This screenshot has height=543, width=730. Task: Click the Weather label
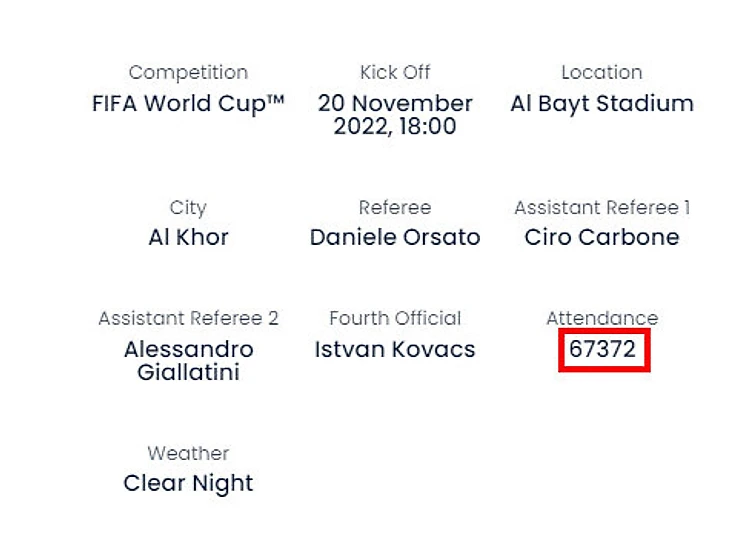coord(188,453)
